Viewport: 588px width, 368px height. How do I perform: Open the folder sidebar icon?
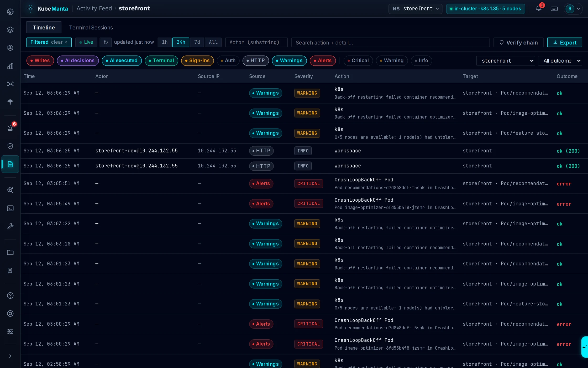(x=10, y=253)
